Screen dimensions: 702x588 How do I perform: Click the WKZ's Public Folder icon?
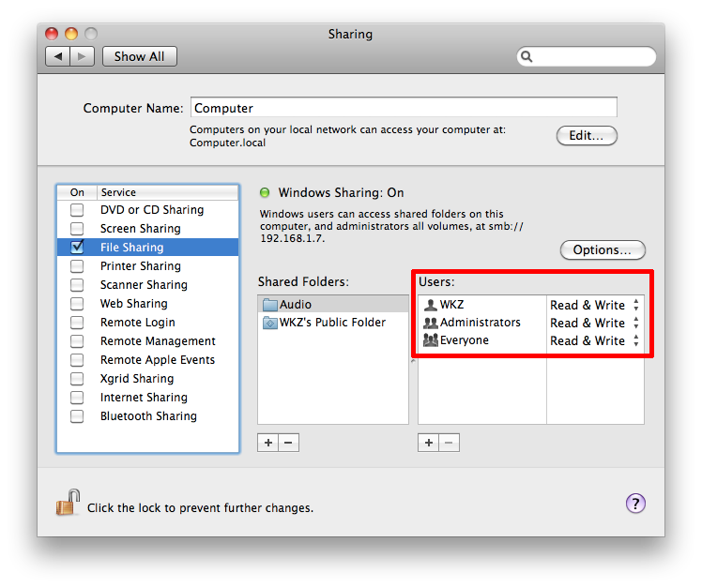coord(270,323)
